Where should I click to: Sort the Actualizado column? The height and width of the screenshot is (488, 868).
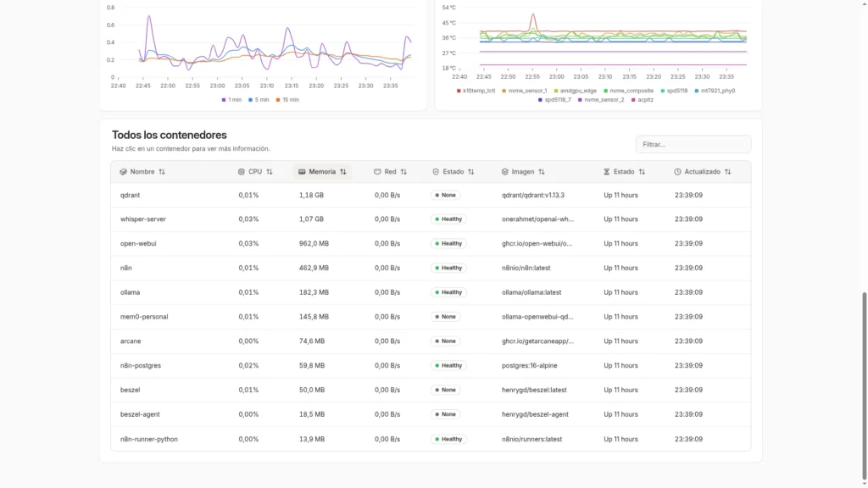[x=703, y=171]
